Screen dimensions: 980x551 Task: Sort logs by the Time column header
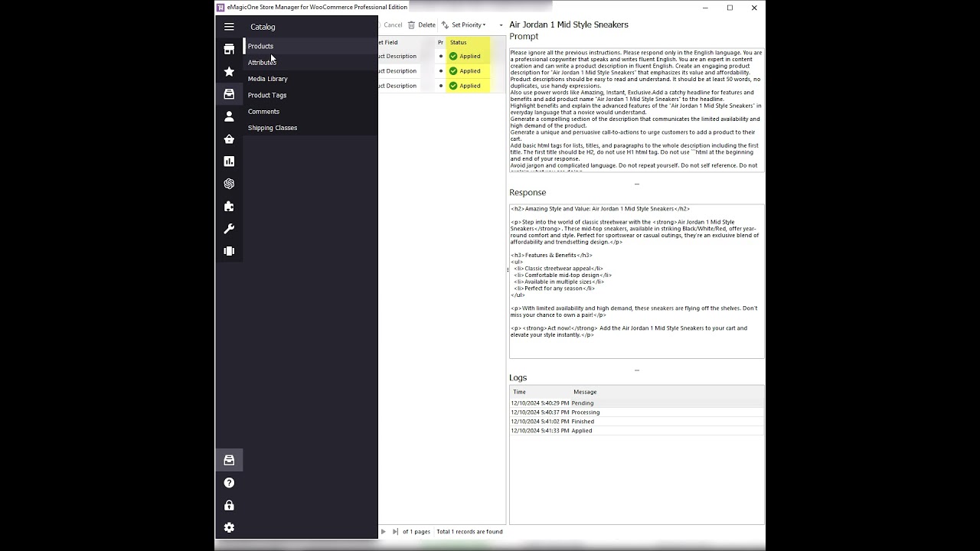click(x=541, y=392)
